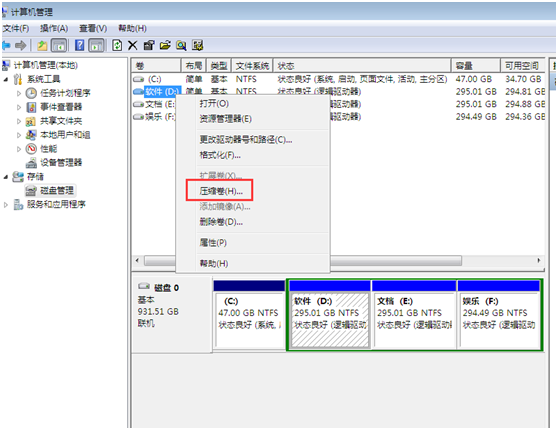Screen dimensions: 558x430
Task: Click drive icon beside 文档 (E:) row
Action: coord(138,104)
